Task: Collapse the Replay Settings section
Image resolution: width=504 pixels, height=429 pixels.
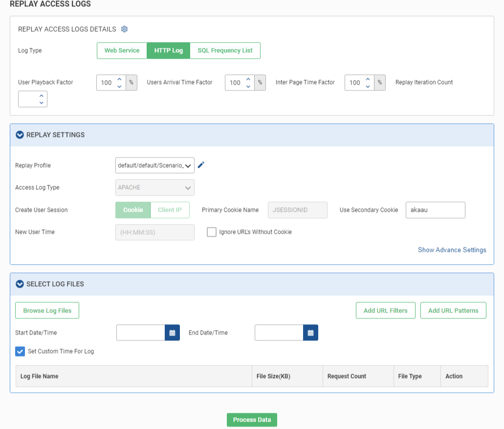Action: point(20,135)
